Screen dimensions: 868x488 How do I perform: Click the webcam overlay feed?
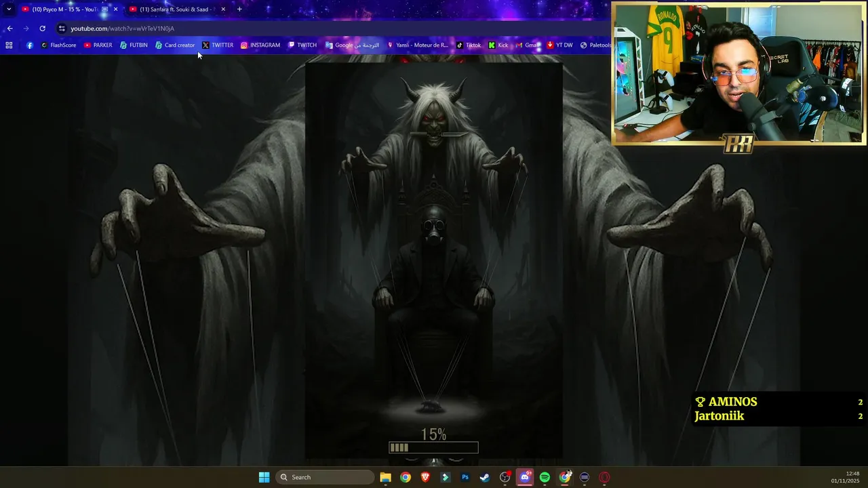(739, 73)
